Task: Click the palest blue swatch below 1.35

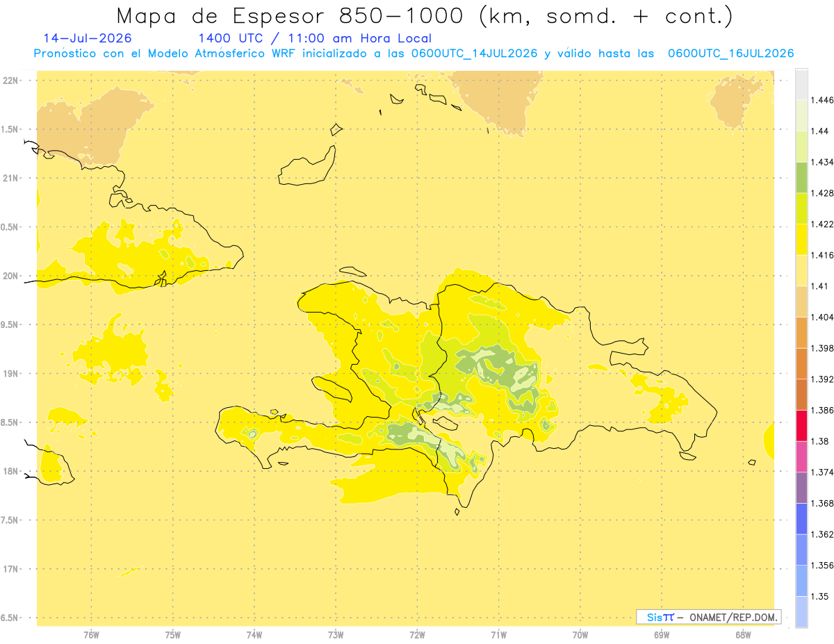Action: click(x=801, y=612)
